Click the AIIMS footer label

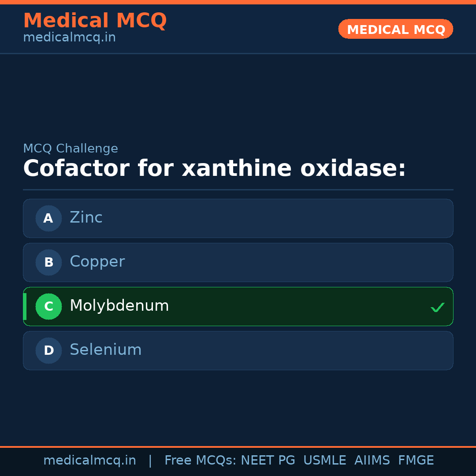[x=372, y=461]
